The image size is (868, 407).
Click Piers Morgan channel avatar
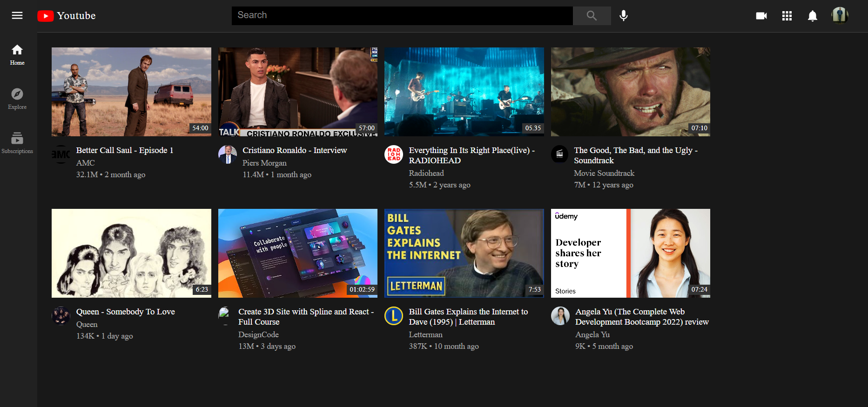pyautogui.click(x=228, y=154)
